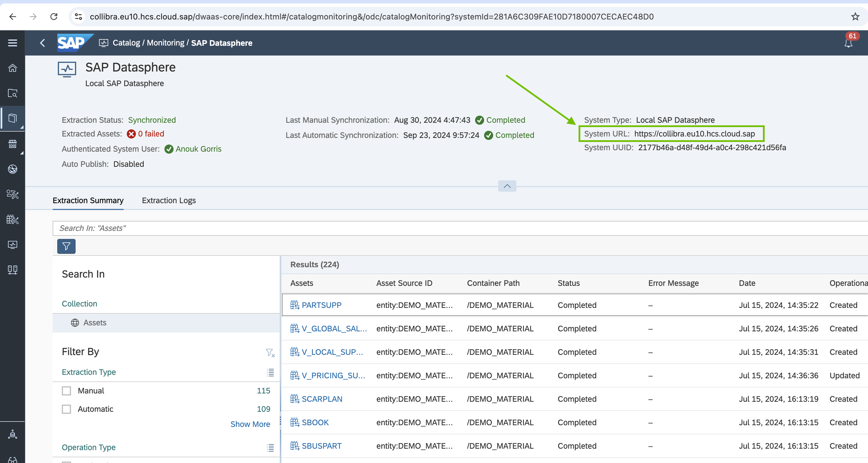This screenshot has width=868, height=463.
Task: Select the Extraction Summary tab
Action: [88, 200]
